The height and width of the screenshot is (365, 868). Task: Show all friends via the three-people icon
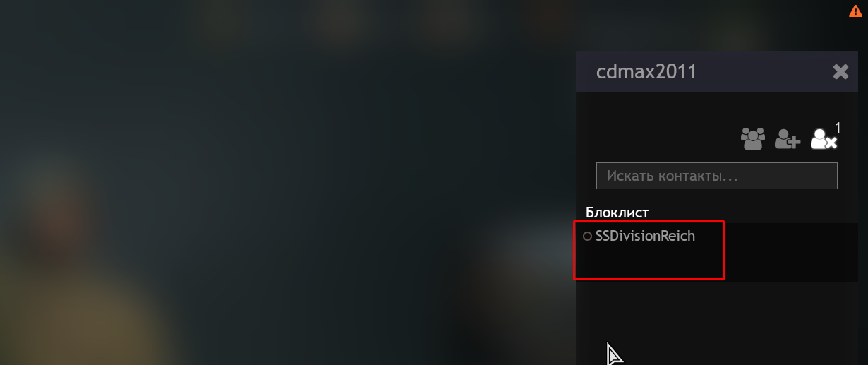pos(752,138)
